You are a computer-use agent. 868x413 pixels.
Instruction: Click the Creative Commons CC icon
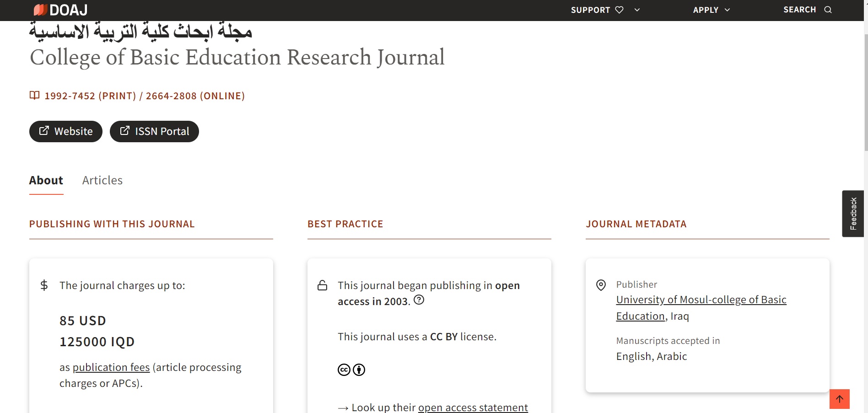(344, 370)
